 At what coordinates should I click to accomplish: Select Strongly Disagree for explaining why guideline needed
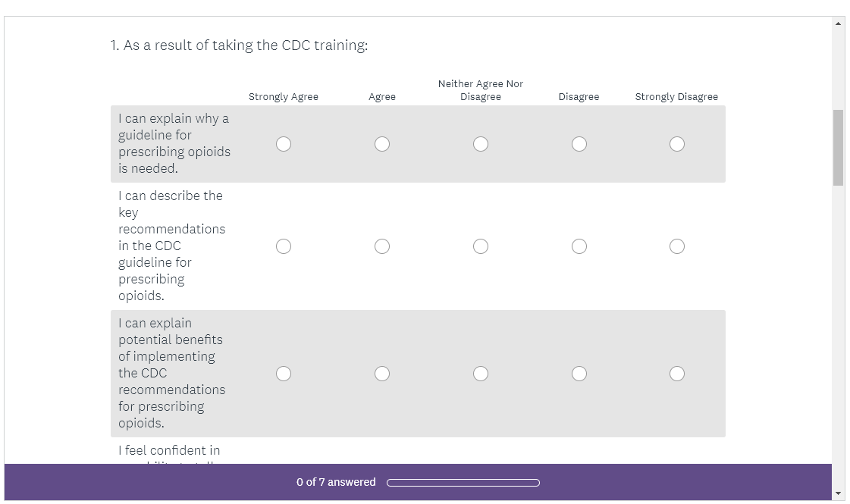click(x=677, y=144)
